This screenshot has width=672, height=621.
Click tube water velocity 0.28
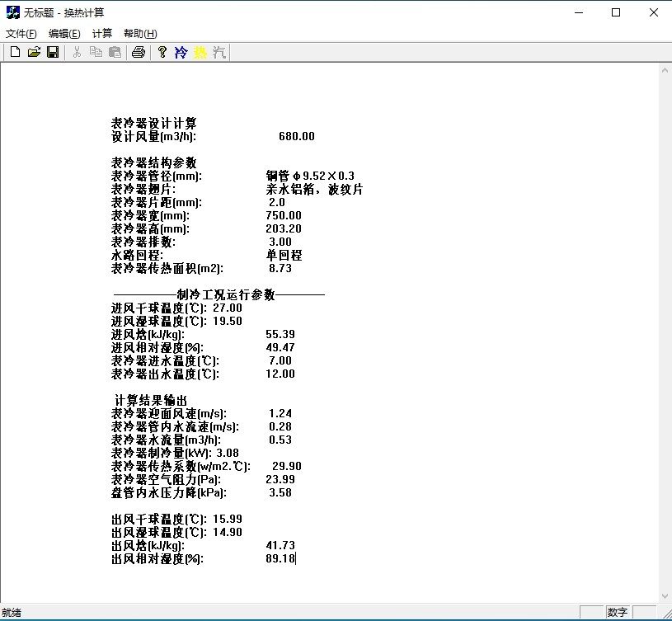280,427
